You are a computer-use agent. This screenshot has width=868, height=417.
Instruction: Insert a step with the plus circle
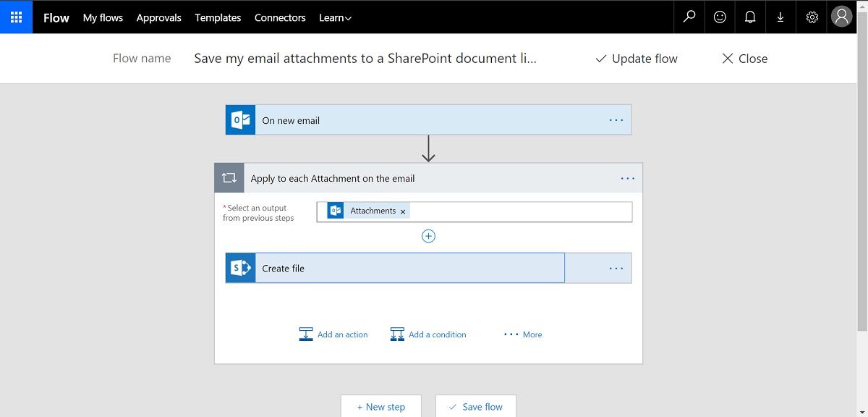[x=428, y=236]
